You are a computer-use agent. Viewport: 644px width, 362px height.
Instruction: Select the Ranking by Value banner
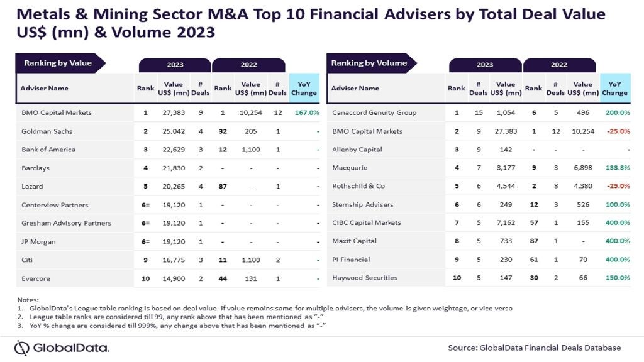pyautogui.click(x=60, y=63)
